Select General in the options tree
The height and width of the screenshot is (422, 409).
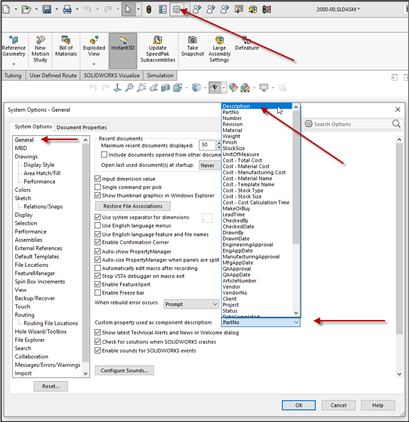[24, 140]
